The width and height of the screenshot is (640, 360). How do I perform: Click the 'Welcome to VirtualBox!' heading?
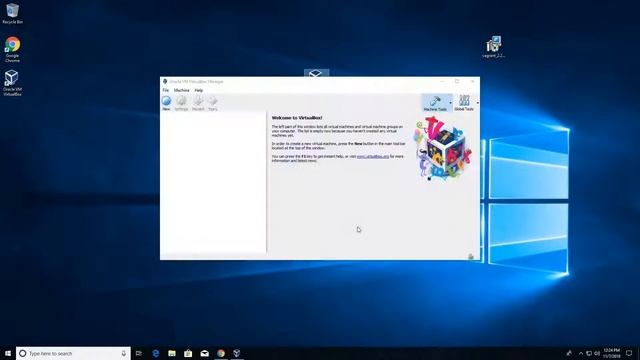coord(297,118)
